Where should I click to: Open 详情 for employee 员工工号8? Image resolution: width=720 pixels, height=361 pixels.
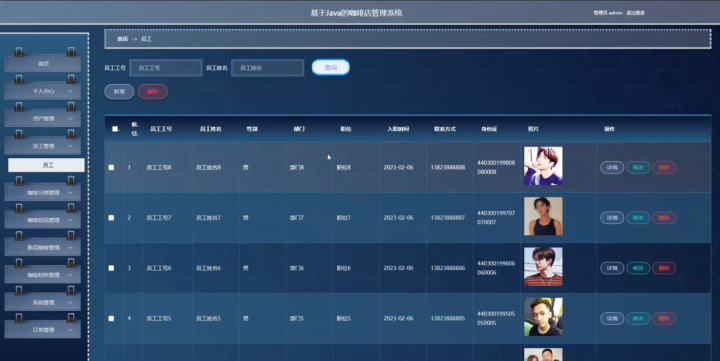(612, 168)
